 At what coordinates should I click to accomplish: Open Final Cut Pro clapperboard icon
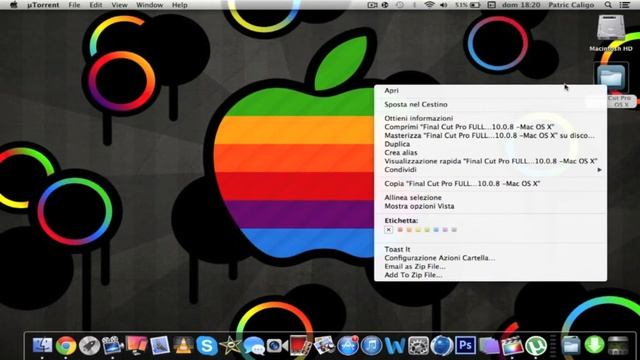click(x=512, y=346)
